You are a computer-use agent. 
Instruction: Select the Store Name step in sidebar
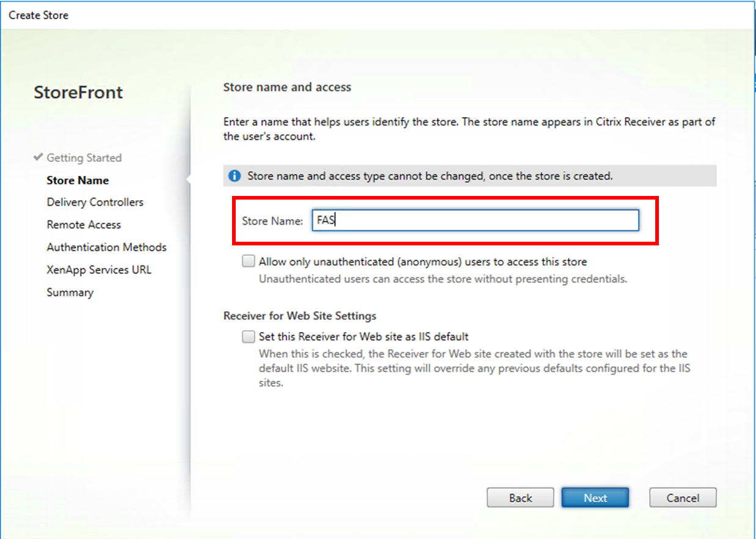[x=78, y=181]
